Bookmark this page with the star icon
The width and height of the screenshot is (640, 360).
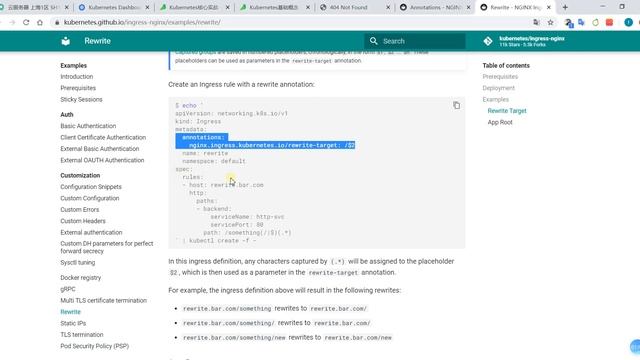click(550, 22)
